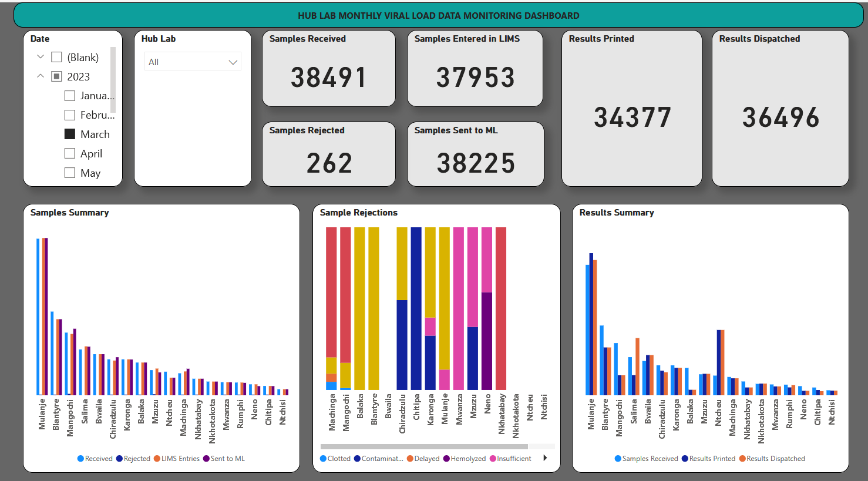This screenshot has width=868, height=481.
Task: Show more legend items using the arrow
Action: (x=545, y=458)
